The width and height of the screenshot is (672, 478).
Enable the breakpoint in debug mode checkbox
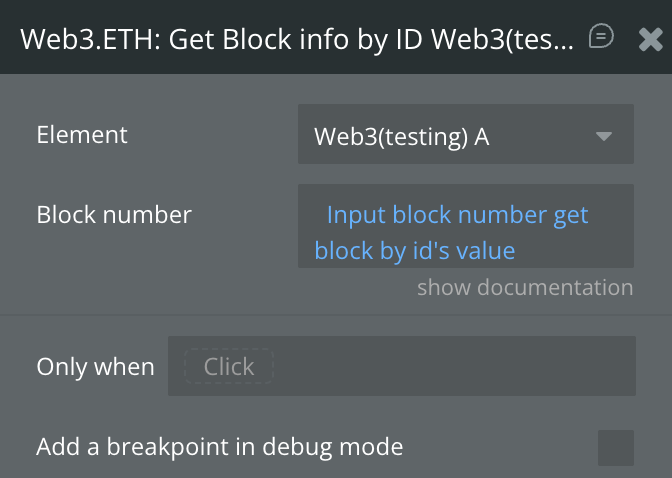(x=615, y=447)
